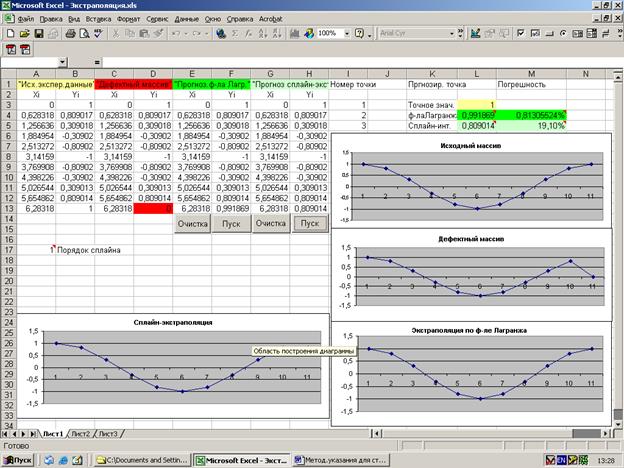The image size is (624, 468).
Task: Click the Save icon in the toolbar
Action: point(39,33)
